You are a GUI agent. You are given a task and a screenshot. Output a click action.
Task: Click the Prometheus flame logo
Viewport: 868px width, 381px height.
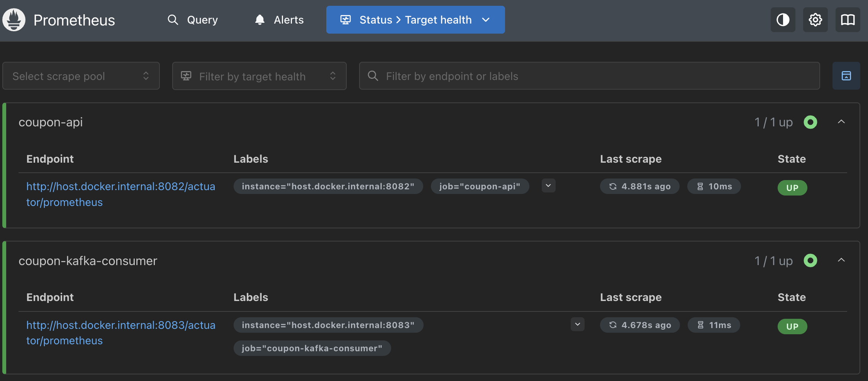[14, 20]
